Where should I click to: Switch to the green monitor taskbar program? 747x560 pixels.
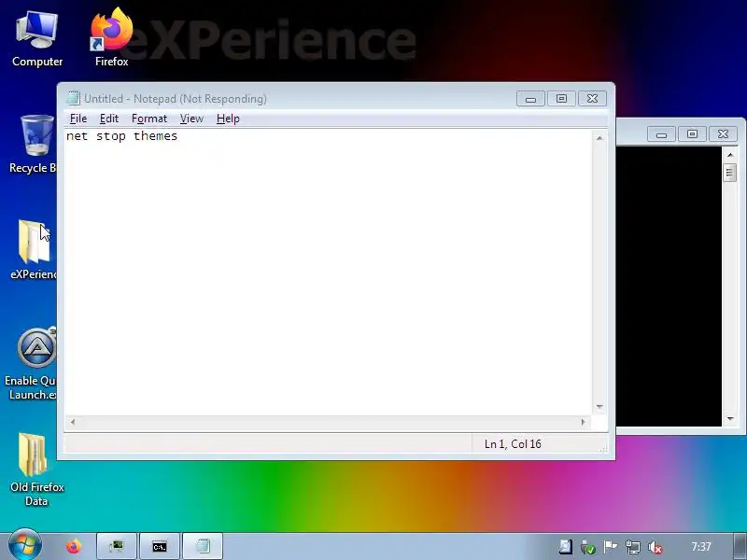tap(116, 546)
